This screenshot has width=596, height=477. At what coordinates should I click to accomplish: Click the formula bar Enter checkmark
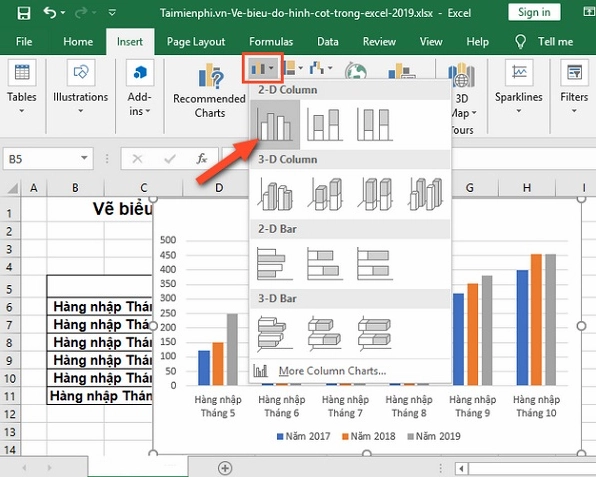pyautogui.click(x=170, y=158)
